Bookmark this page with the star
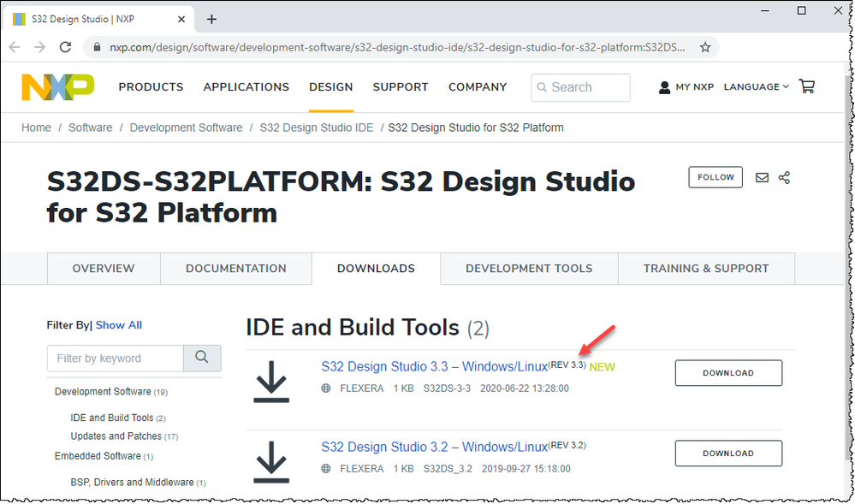855x504 pixels. 705,47
